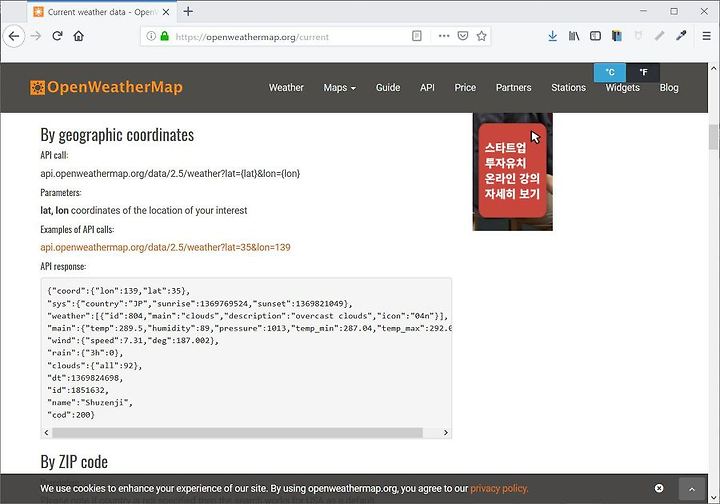Image resolution: width=720 pixels, height=504 pixels.
Task: Save page to Pocket
Action: click(463, 36)
